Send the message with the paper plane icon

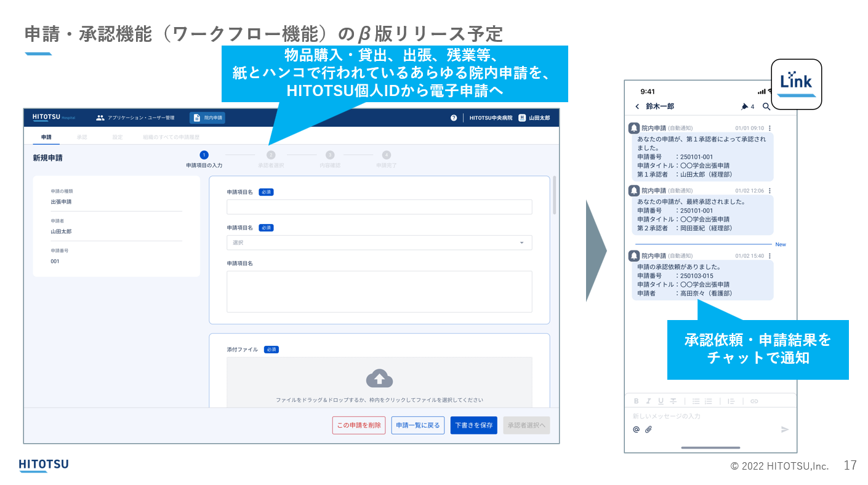[785, 429]
